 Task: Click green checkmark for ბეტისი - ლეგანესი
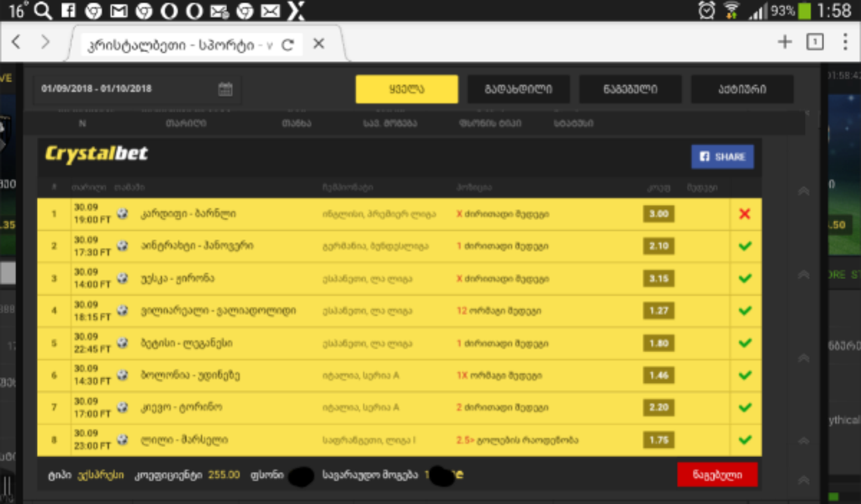[x=745, y=343]
